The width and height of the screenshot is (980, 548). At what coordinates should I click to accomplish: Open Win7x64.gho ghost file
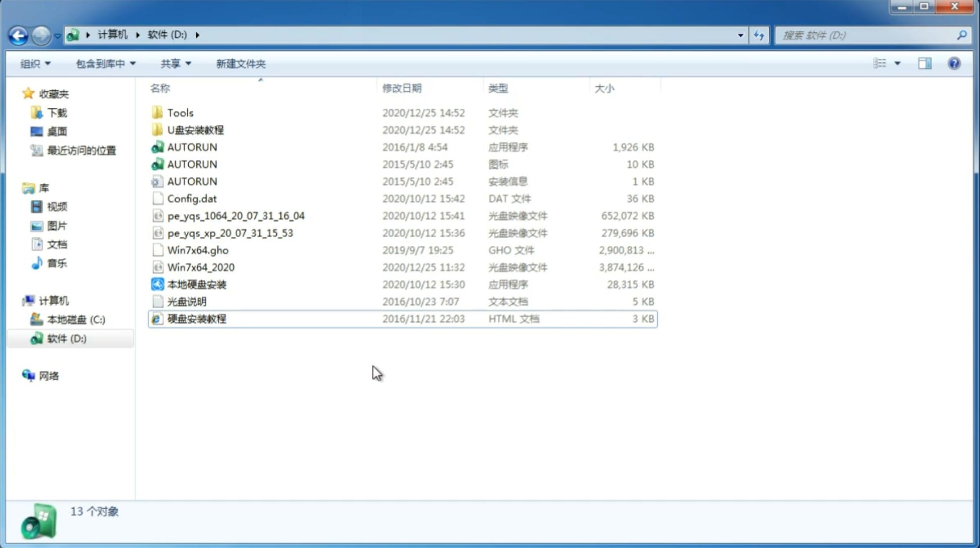[198, 250]
